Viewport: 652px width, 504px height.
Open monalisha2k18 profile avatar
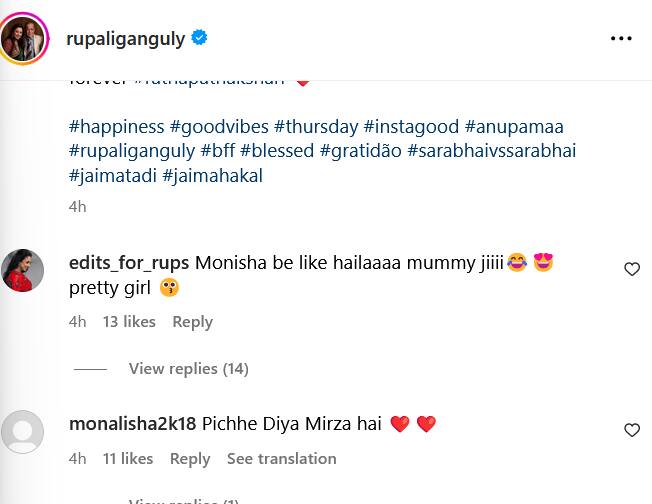point(23,431)
